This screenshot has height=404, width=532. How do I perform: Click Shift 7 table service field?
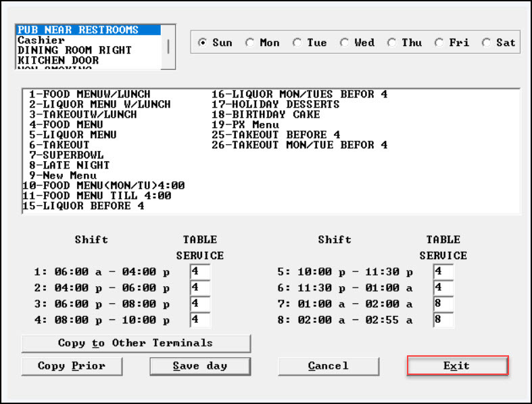coord(443,304)
